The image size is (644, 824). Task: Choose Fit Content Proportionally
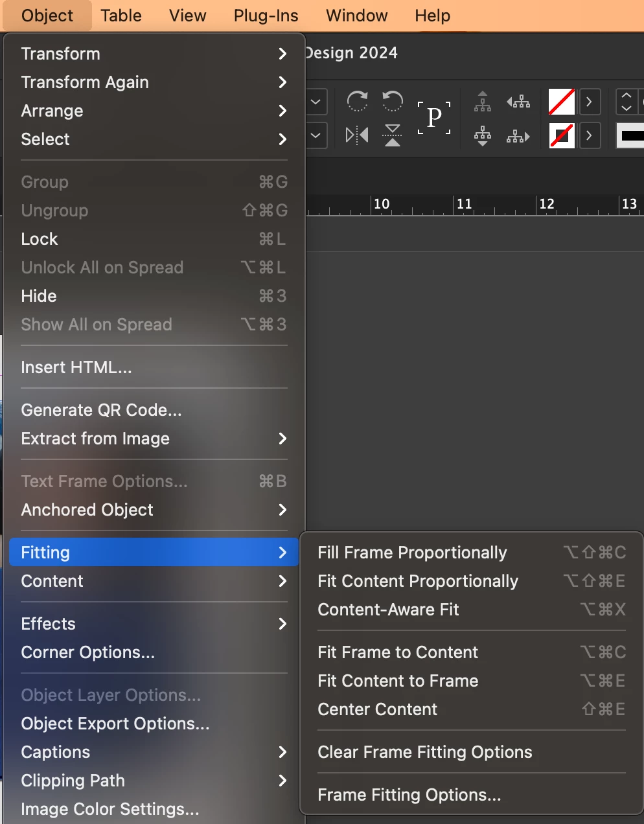click(x=418, y=581)
